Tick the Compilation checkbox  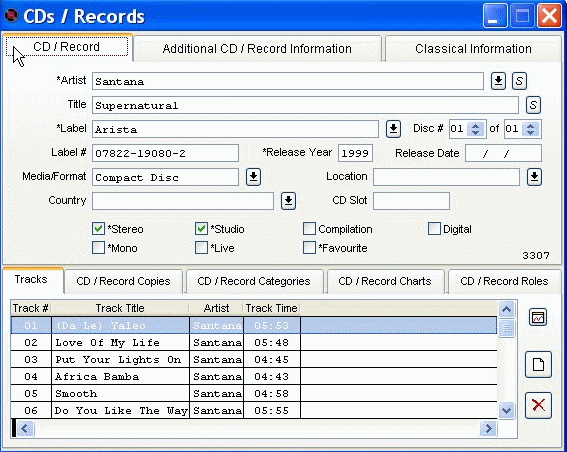pyautogui.click(x=309, y=229)
